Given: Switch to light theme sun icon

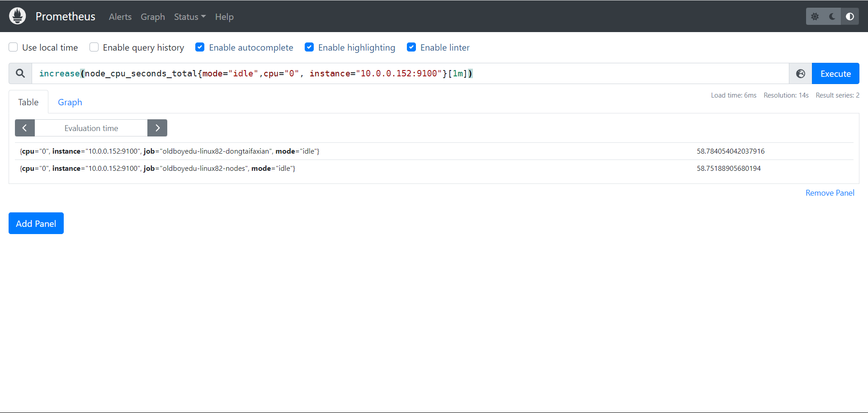Looking at the screenshot, I should (x=815, y=16).
